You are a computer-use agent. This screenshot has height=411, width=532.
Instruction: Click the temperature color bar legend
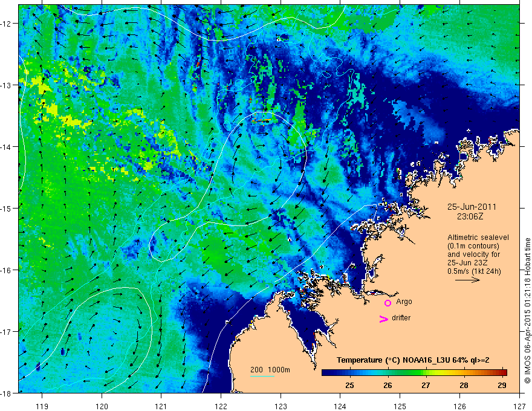[414, 372]
